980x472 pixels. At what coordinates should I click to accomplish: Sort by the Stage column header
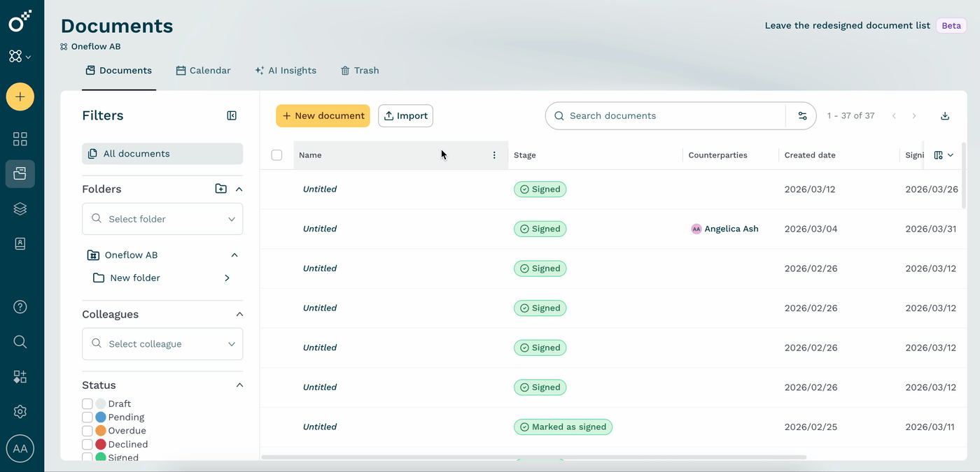[x=525, y=155]
